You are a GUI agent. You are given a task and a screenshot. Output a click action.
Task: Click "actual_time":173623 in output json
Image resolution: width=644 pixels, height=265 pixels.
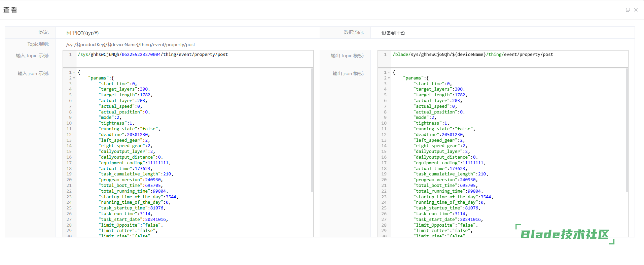pyautogui.click(x=439, y=169)
